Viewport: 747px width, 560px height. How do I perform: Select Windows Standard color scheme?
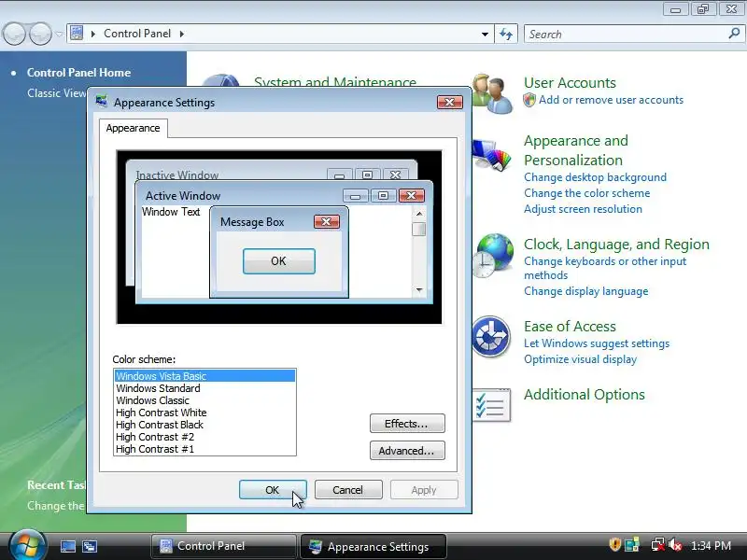204,388
